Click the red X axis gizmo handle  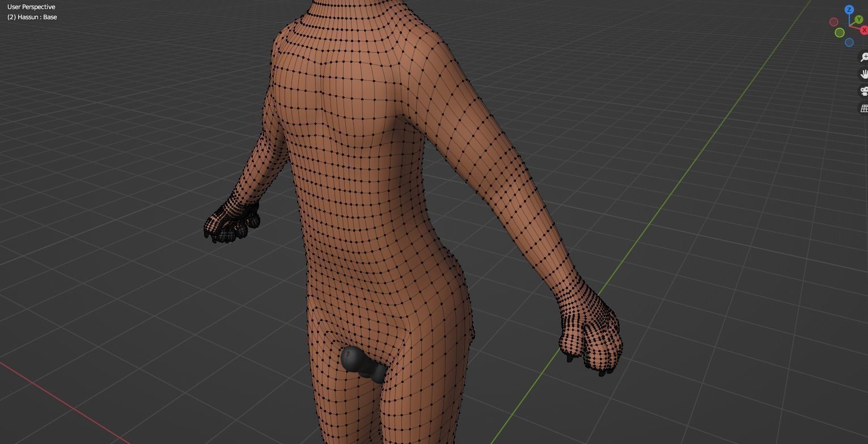click(864, 30)
